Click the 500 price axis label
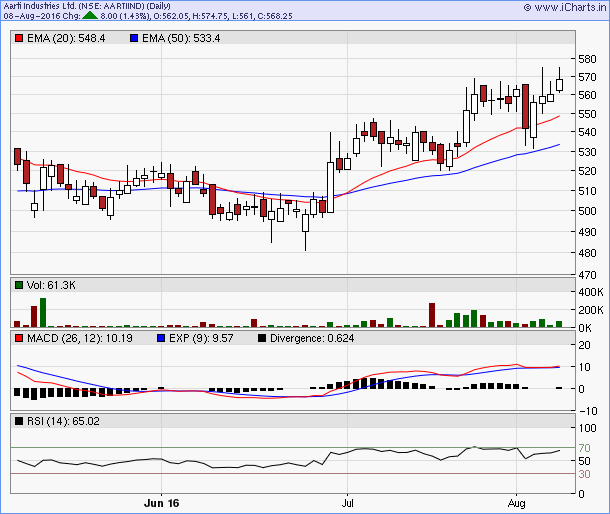The width and height of the screenshot is (610, 514). pos(587,211)
